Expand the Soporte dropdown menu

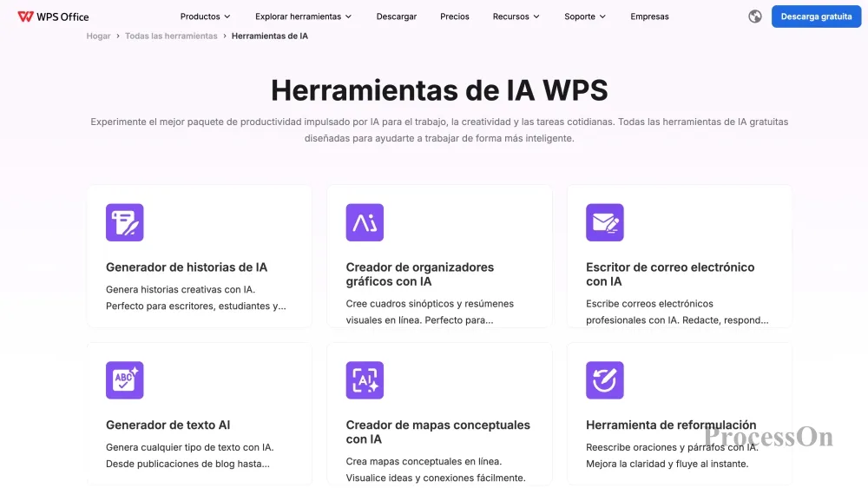tap(585, 16)
